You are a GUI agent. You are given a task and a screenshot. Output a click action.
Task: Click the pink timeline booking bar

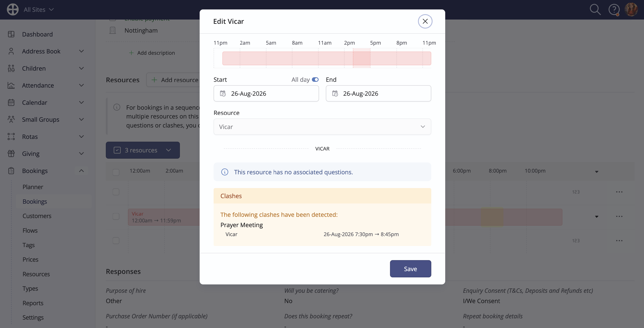pos(327,58)
